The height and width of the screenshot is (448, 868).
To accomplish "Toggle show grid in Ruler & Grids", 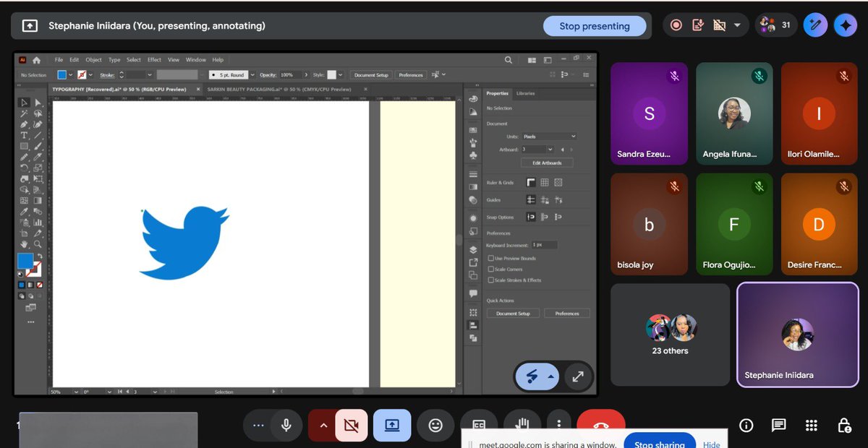I will pyautogui.click(x=545, y=183).
